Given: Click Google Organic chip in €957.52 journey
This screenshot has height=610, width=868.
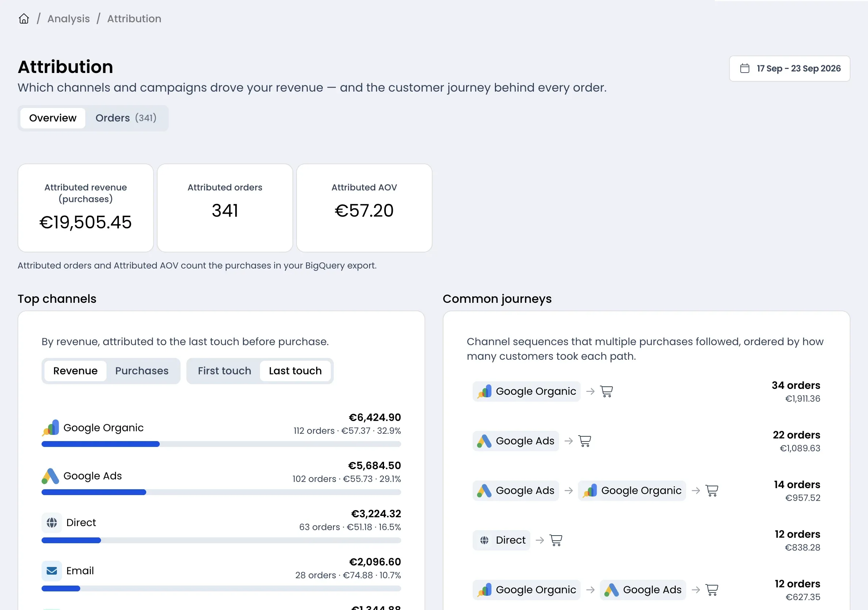Looking at the screenshot, I should (x=632, y=490).
